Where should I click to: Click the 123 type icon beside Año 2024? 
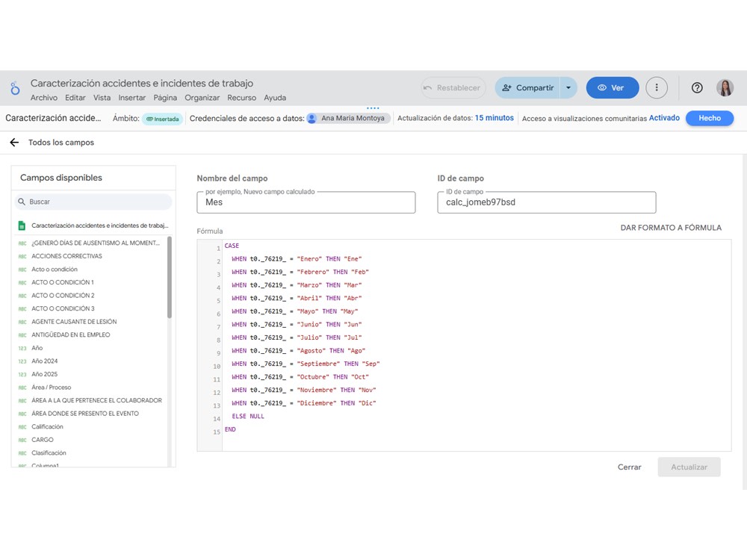(22, 361)
